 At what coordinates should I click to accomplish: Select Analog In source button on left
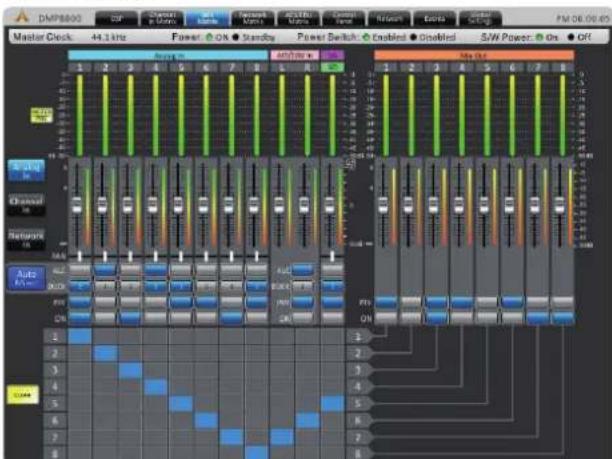(x=26, y=171)
